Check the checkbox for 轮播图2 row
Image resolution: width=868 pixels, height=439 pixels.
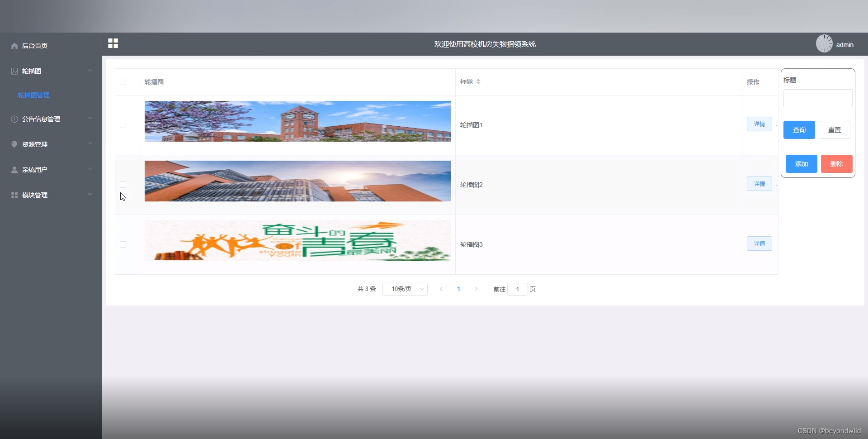[123, 185]
